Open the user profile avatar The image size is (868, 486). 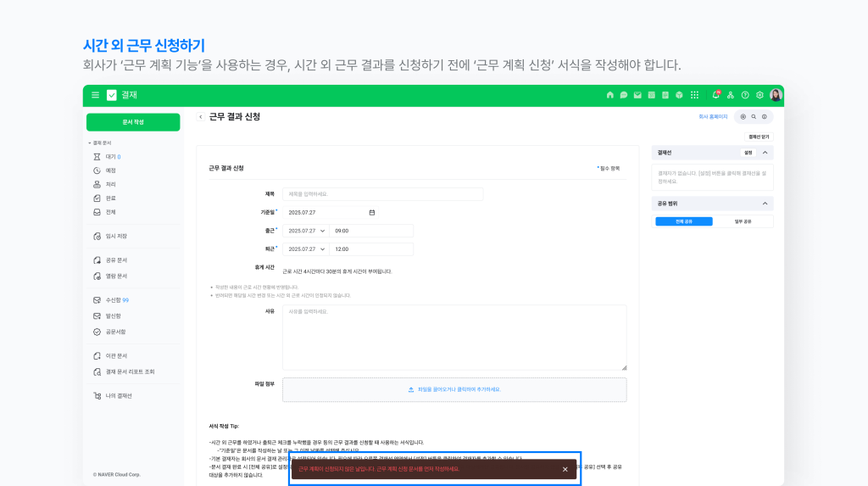pos(776,95)
